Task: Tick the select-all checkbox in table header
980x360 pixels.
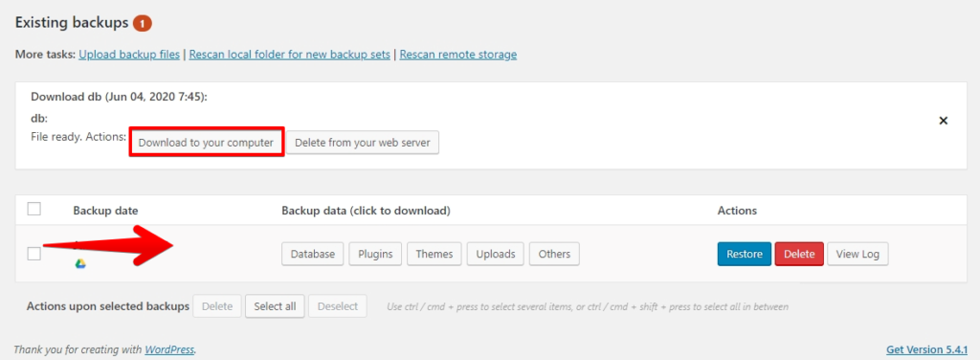Action: [x=34, y=210]
